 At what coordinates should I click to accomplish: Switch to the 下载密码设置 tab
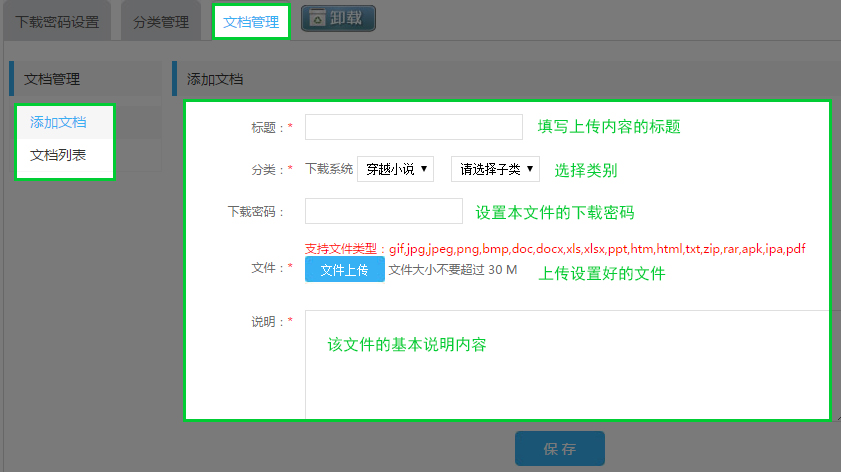coord(57,21)
